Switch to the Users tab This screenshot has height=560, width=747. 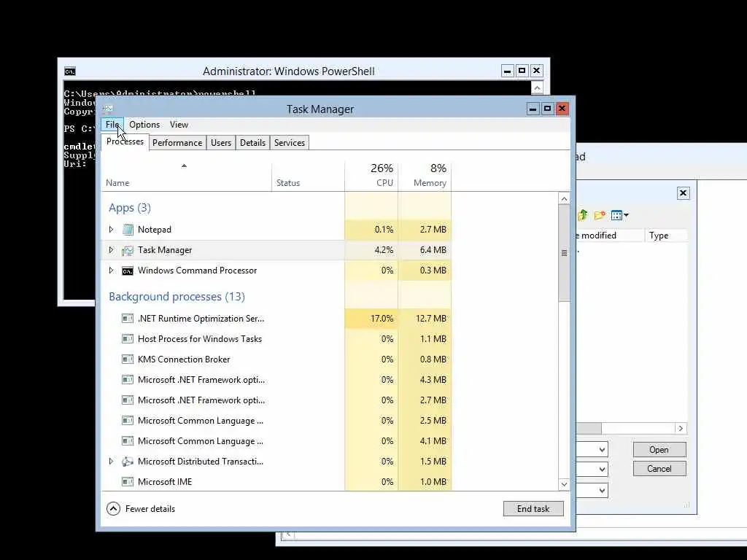click(221, 143)
